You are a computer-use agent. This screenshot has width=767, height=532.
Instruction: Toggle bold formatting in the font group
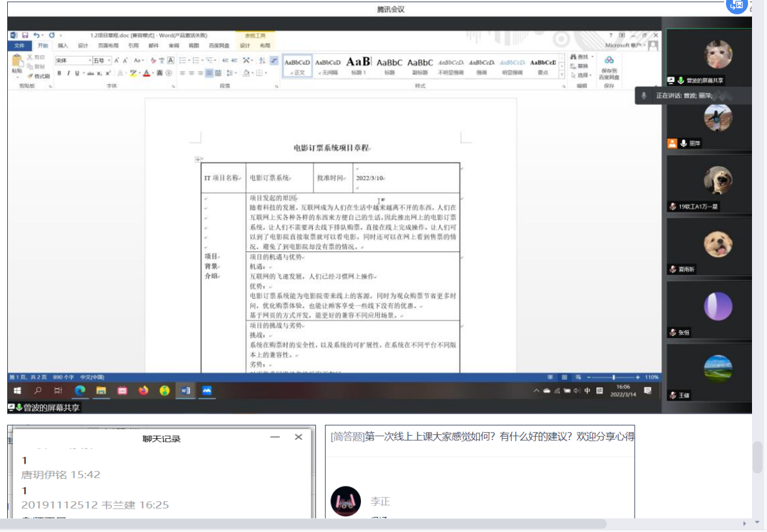tap(59, 74)
